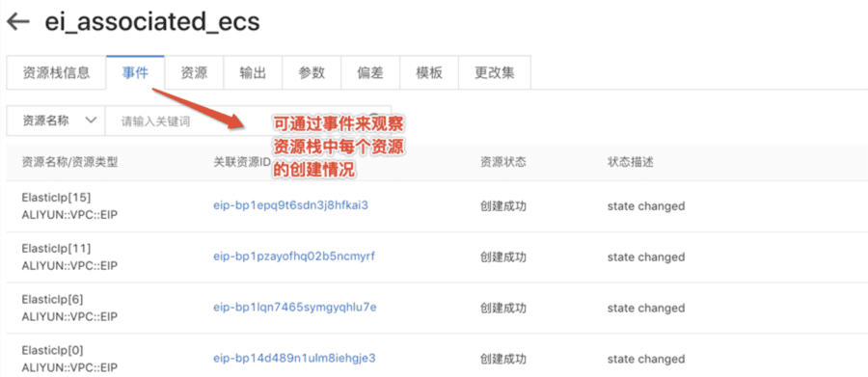
Task: Click ALIYUN::VPC::EIP type under ElasticIp[0]
Action: point(69,367)
